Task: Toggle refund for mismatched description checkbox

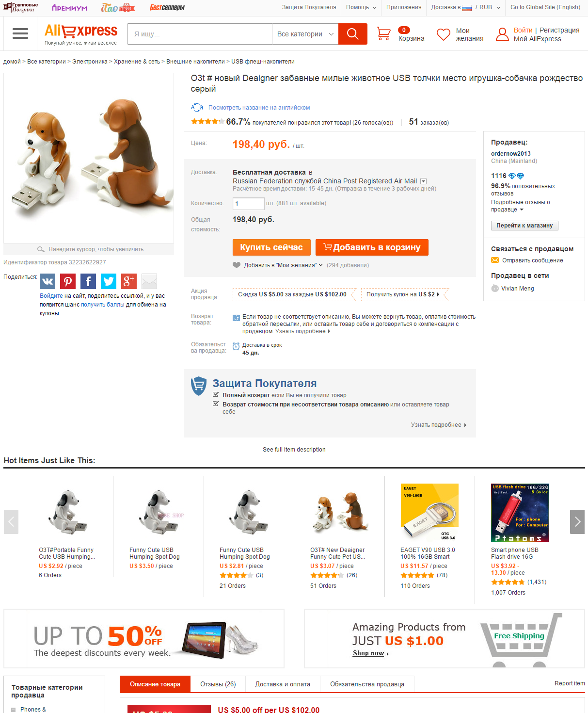Action: 216,404
